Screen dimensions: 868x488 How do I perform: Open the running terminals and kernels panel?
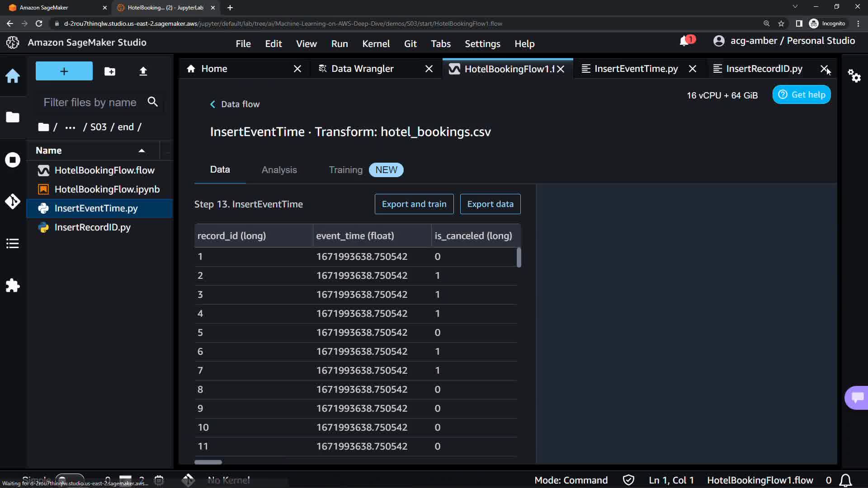point(13,160)
